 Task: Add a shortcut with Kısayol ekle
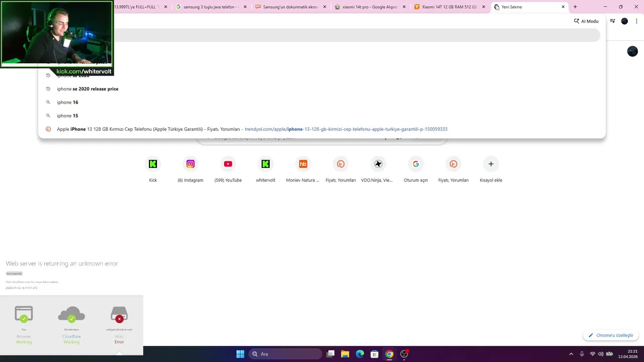tap(491, 170)
